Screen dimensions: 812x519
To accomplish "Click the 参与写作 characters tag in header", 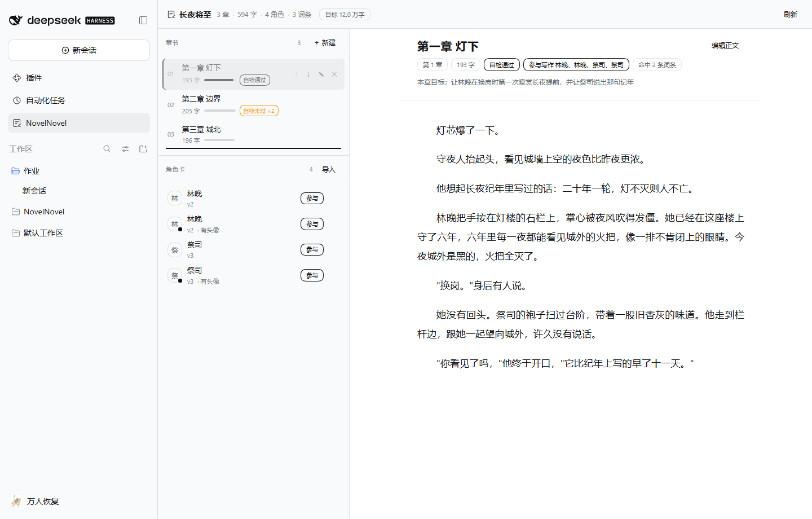I will [x=576, y=65].
